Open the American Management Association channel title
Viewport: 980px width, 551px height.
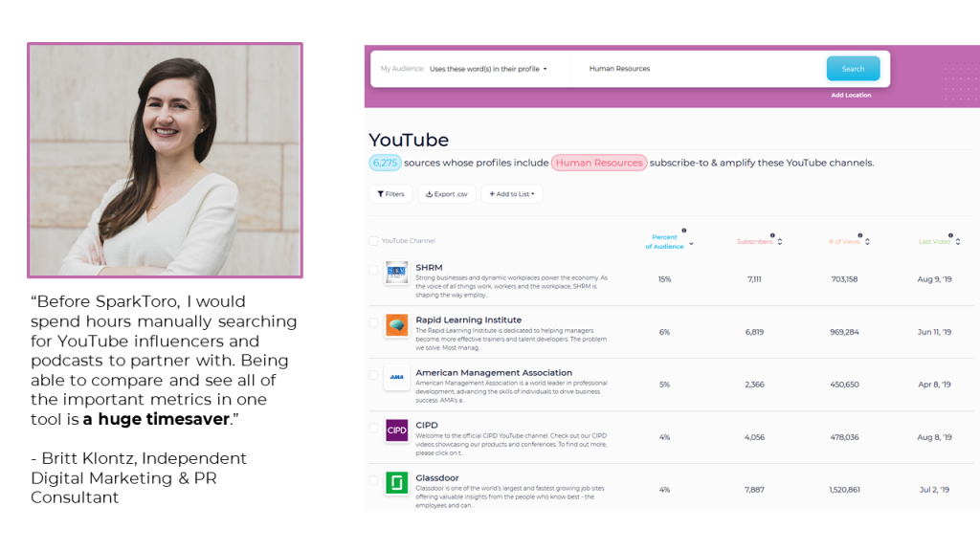click(494, 372)
